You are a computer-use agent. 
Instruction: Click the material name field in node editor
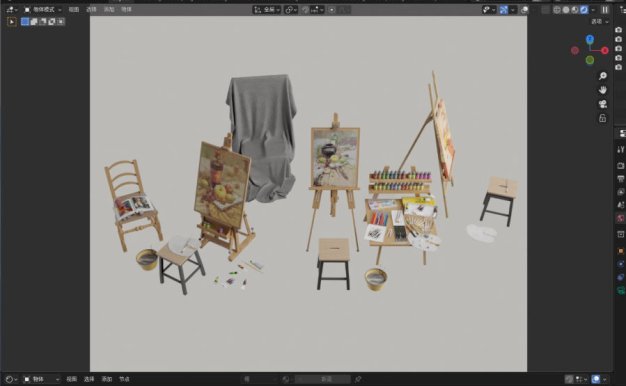(x=323, y=379)
